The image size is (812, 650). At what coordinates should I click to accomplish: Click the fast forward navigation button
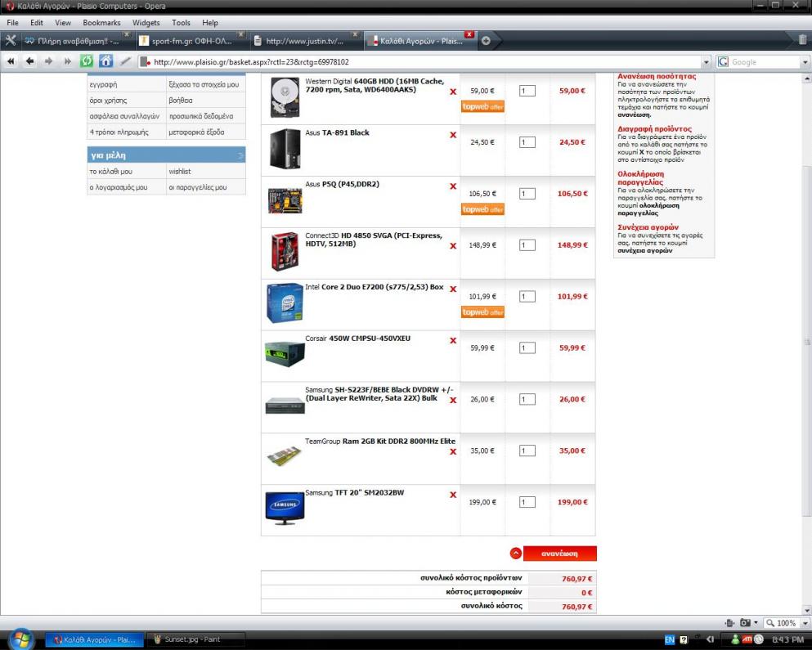pos(67,61)
